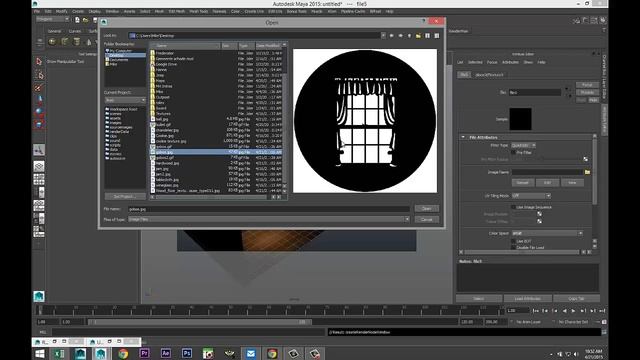The height and width of the screenshot is (360, 640).
Task: Click Open Scene folder icon on status line
Action: [x=86, y=20]
